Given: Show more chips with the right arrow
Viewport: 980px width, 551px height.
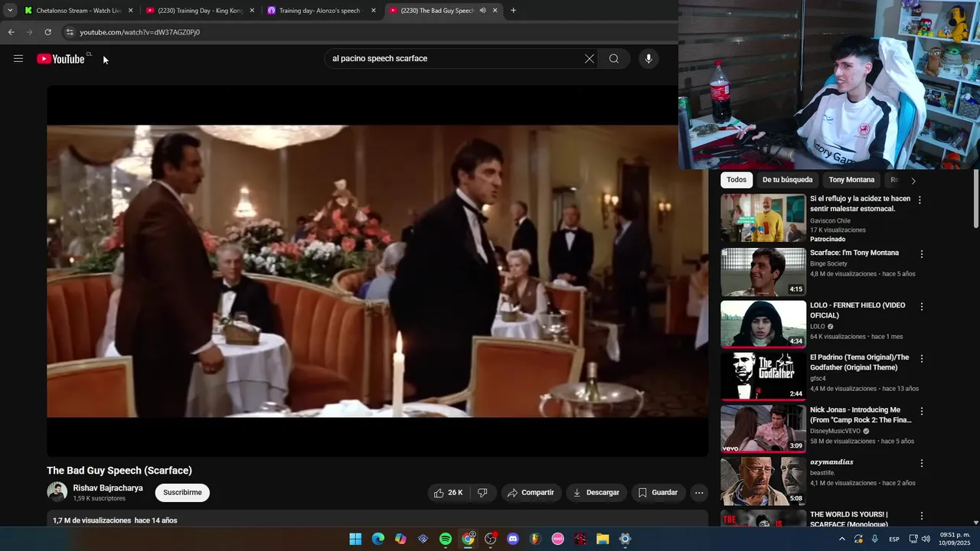Looking at the screenshot, I should pyautogui.click(x=913, y=181).
